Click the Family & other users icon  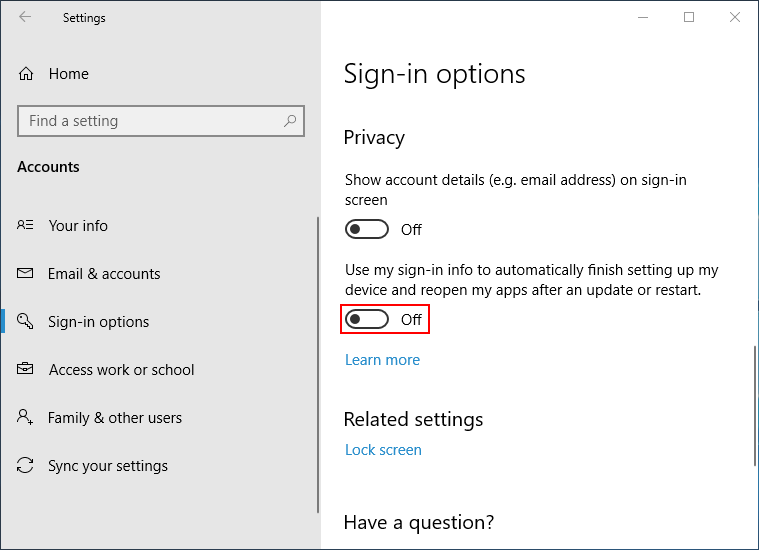(26, 418)
